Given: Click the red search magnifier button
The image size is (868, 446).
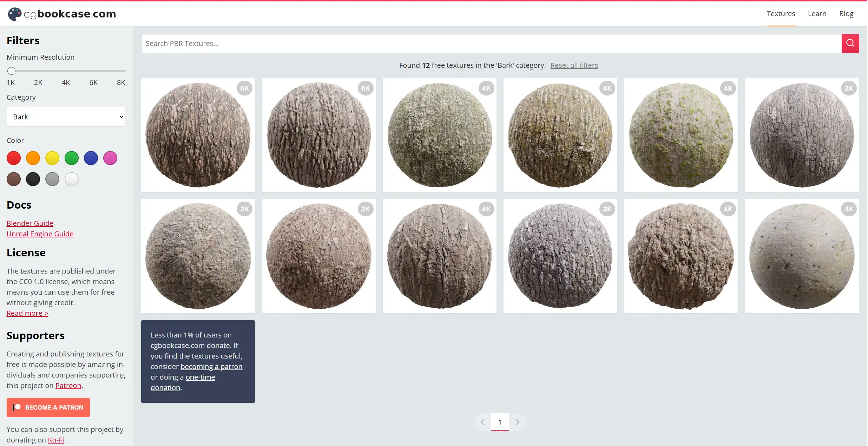Looking at the screenshot, I should point(850,43).
